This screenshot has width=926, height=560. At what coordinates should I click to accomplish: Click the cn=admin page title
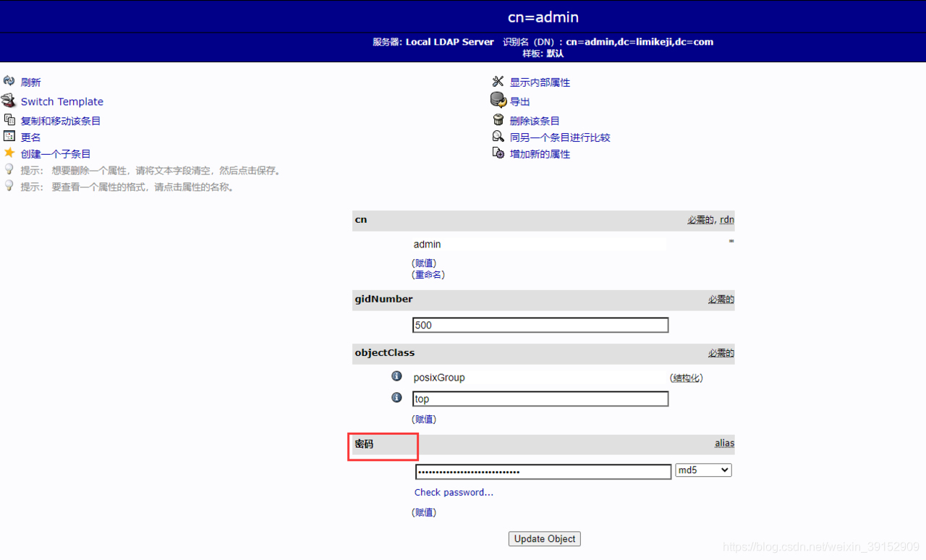point(543,17)
